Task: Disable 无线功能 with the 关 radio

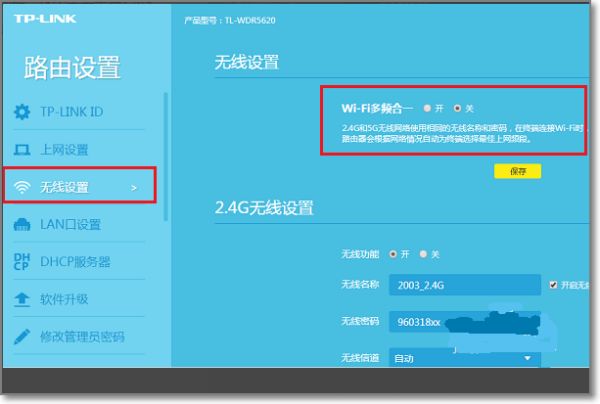Action: pos(423,254)
